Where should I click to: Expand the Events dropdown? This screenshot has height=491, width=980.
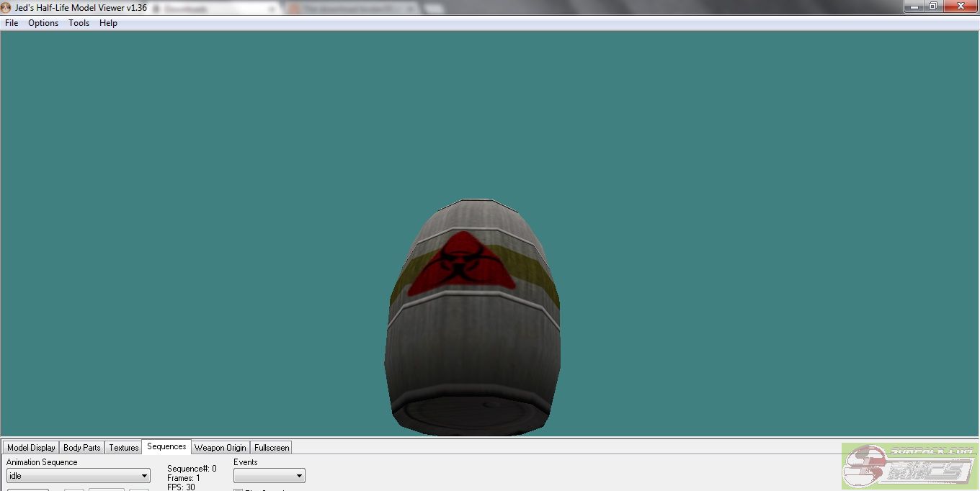click(269, 476)
